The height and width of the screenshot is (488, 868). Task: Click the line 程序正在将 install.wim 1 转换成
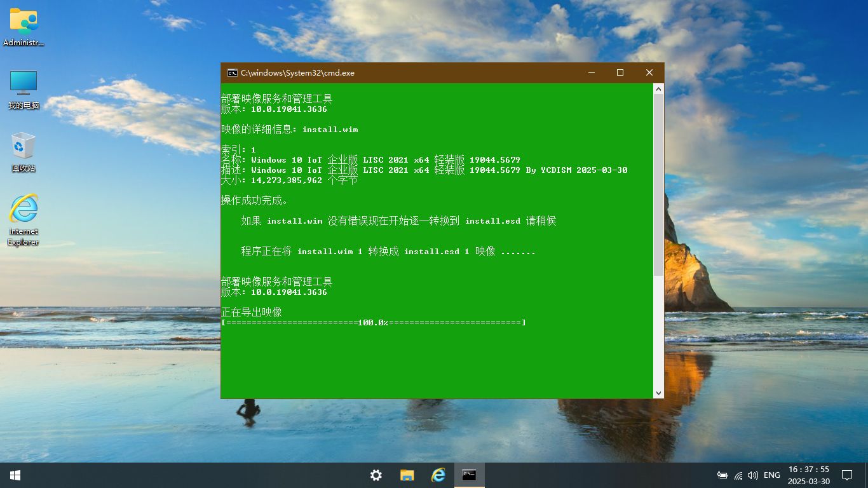(389, 252)
